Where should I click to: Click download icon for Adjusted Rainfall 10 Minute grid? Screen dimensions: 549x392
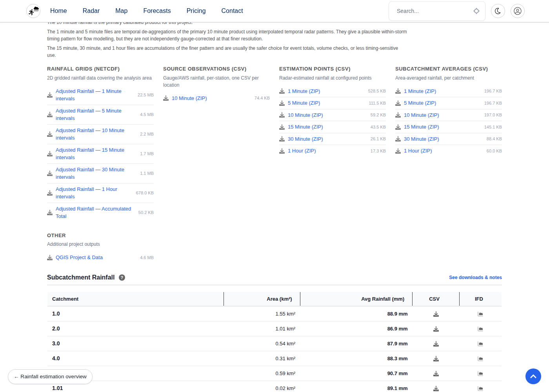pyautogui.click(x=50, y=134)
